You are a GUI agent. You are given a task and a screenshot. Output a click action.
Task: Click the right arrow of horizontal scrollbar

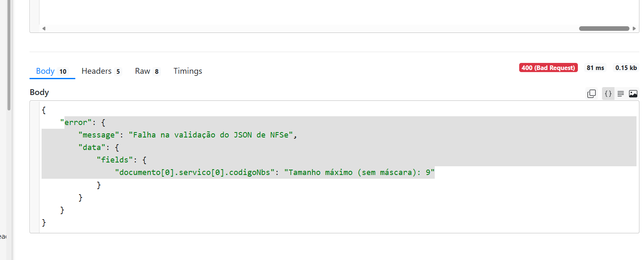(x=634, y=29)
